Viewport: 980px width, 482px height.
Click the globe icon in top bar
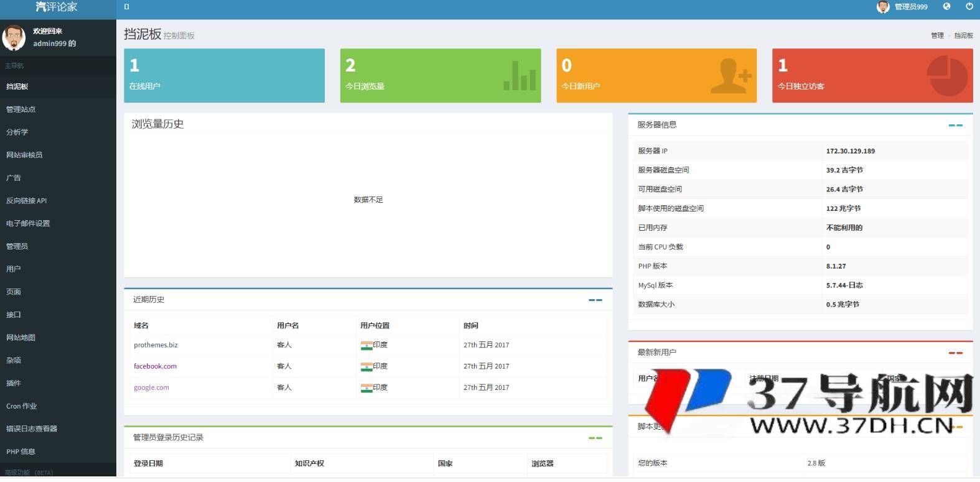tap(946, 6)
